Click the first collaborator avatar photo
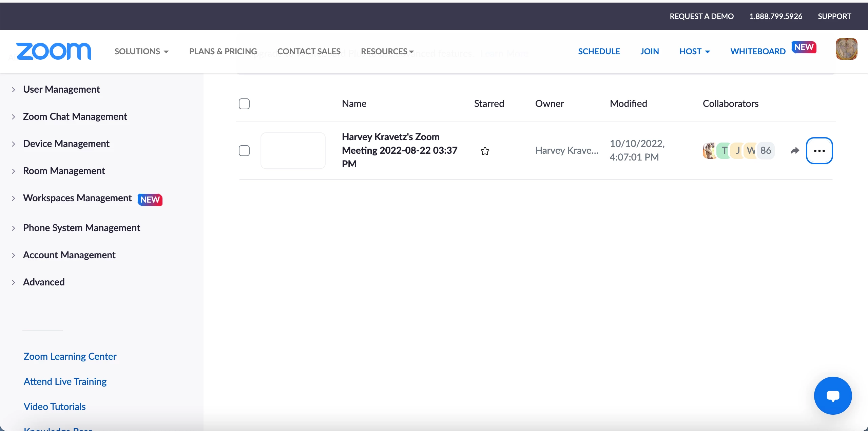The height and width of the screenshot is (431, 868). 709,150
